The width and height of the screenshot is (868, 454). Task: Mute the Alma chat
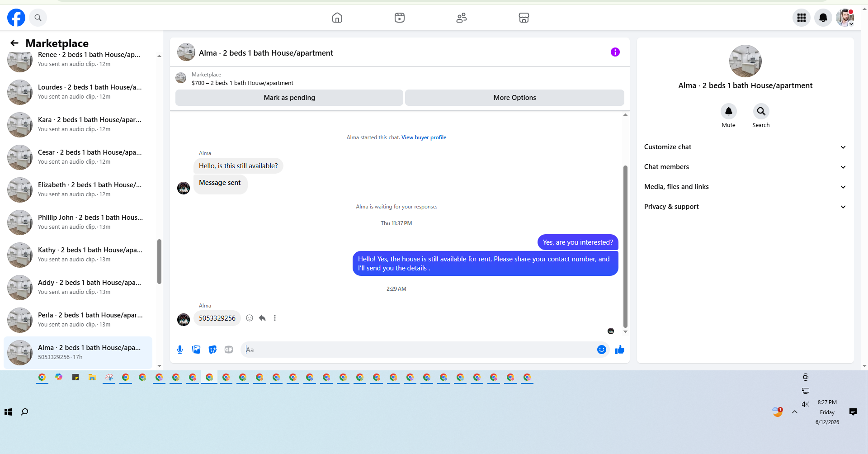(x=729, y=111)
